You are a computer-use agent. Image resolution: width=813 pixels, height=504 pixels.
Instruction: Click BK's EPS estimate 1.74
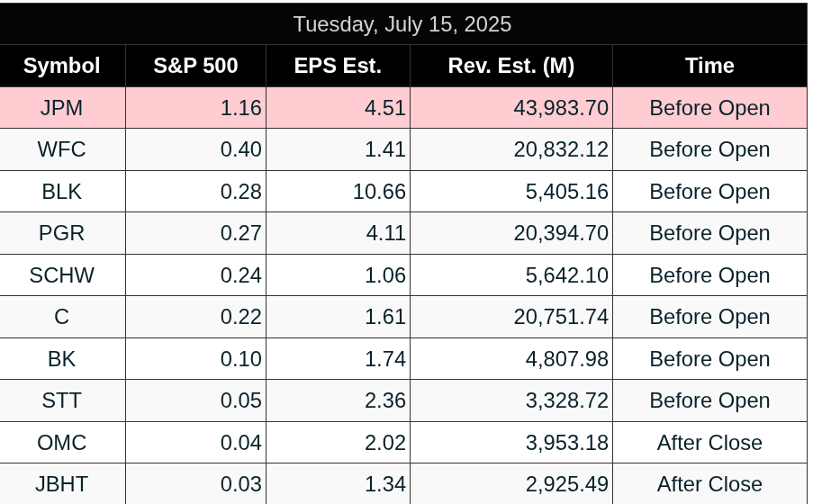click(385, 359)
